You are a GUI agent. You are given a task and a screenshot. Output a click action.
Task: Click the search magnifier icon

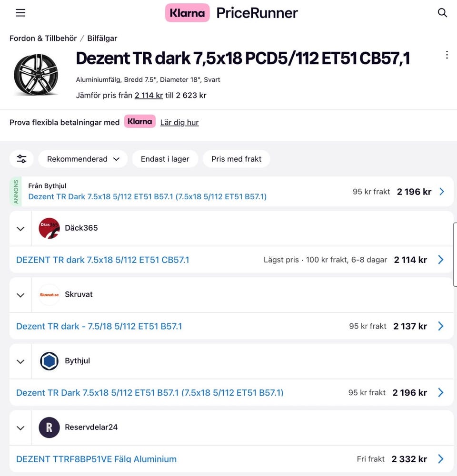pyautogui.click(x=442, y=13)
